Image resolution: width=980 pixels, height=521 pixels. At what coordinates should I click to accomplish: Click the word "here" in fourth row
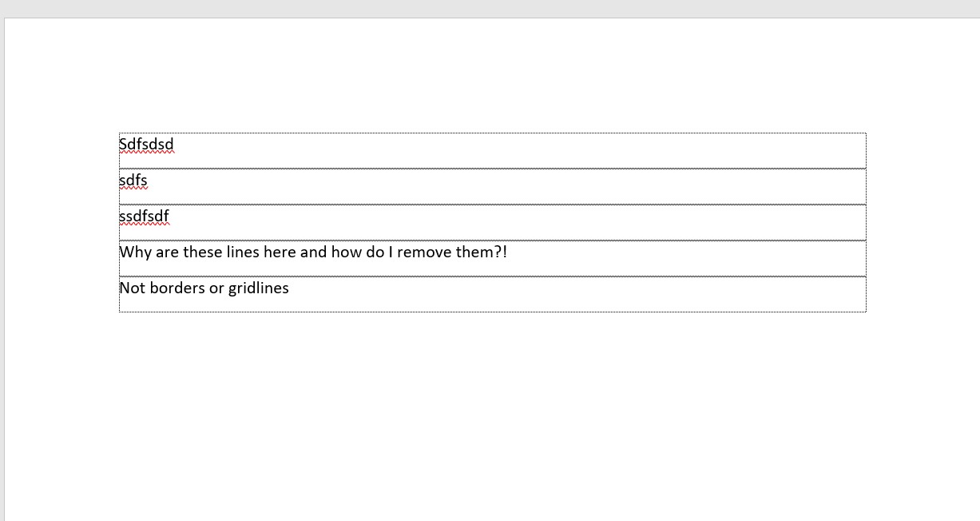(280, 253)
